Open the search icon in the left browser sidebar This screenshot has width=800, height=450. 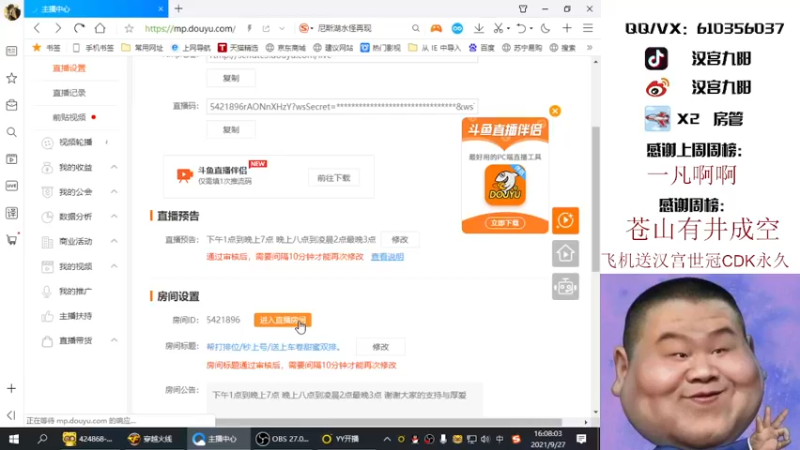point(11,132)
